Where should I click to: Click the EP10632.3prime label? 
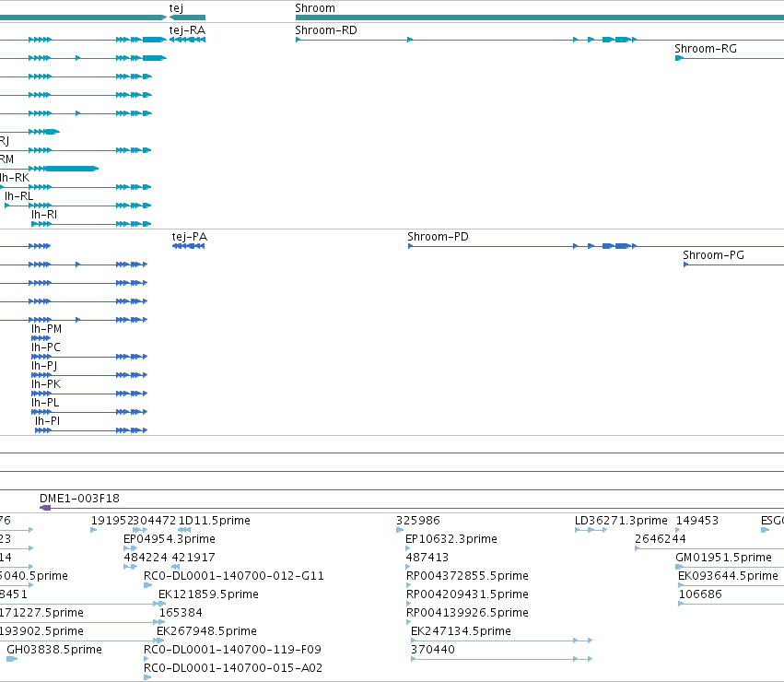pyautogui.click(x=451, y=539)
